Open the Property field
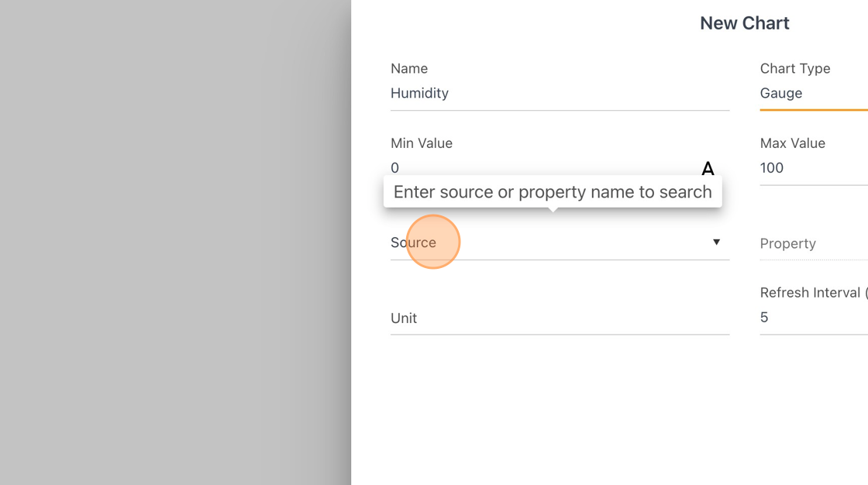The width and height of the screenshot is (868, 485). click(814, 243)
